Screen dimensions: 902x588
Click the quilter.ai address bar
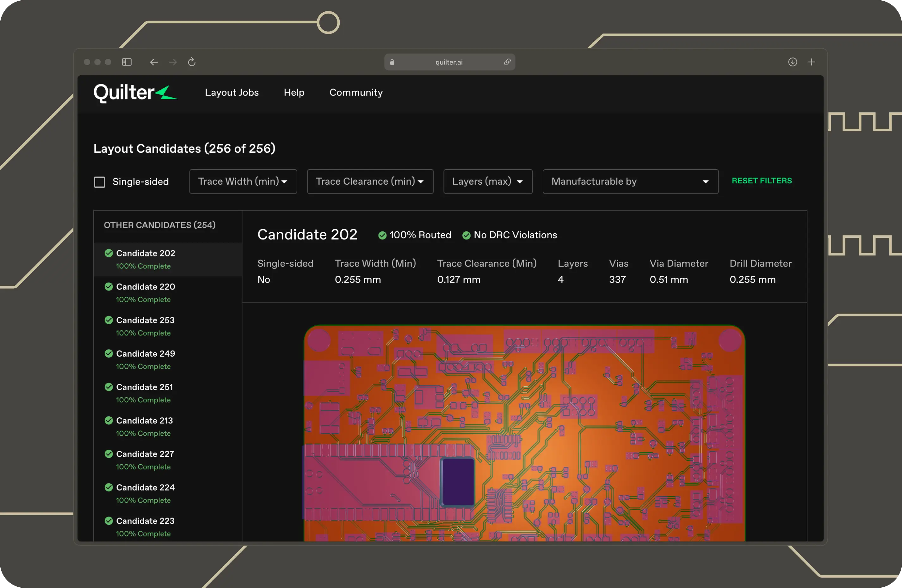449,62
